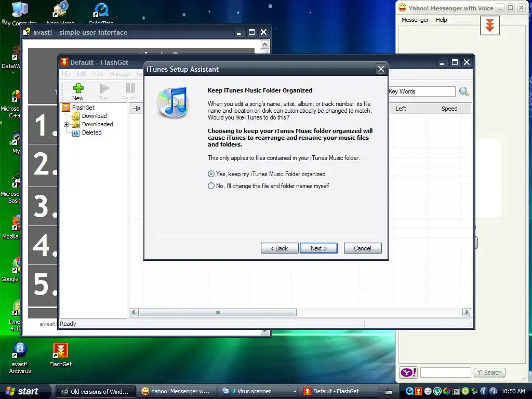Open the File menu in FlashGet
Screen dimensions: 532x399
(66, 74)
